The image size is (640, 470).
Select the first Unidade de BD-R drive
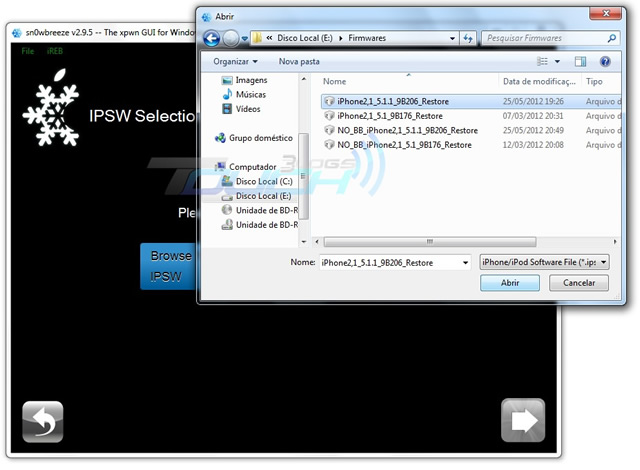(x=260, y=210)
